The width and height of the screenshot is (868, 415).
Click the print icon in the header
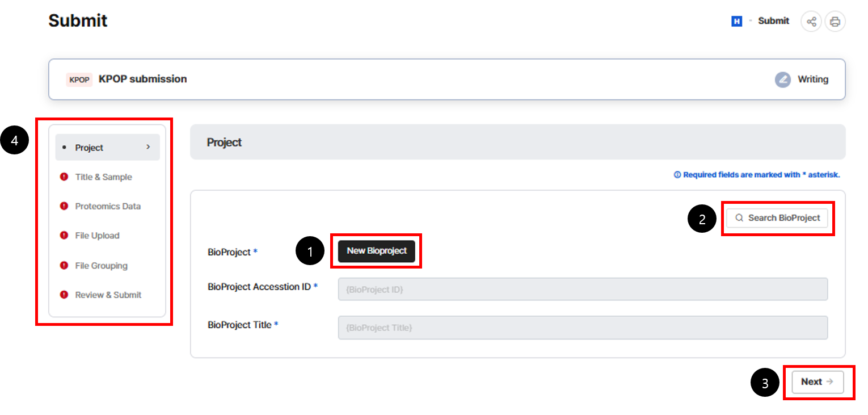[835, 22]
